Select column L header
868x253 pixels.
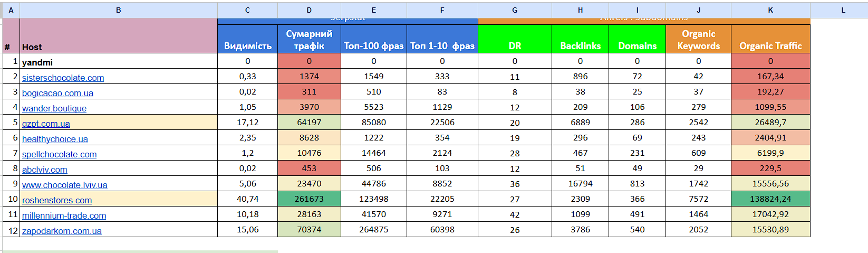coord(839,10)
